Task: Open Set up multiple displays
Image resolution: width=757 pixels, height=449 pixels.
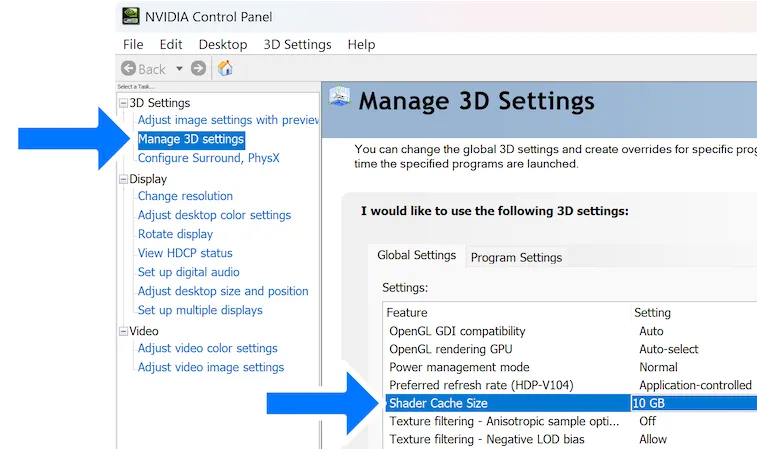Action: point(200,310)
